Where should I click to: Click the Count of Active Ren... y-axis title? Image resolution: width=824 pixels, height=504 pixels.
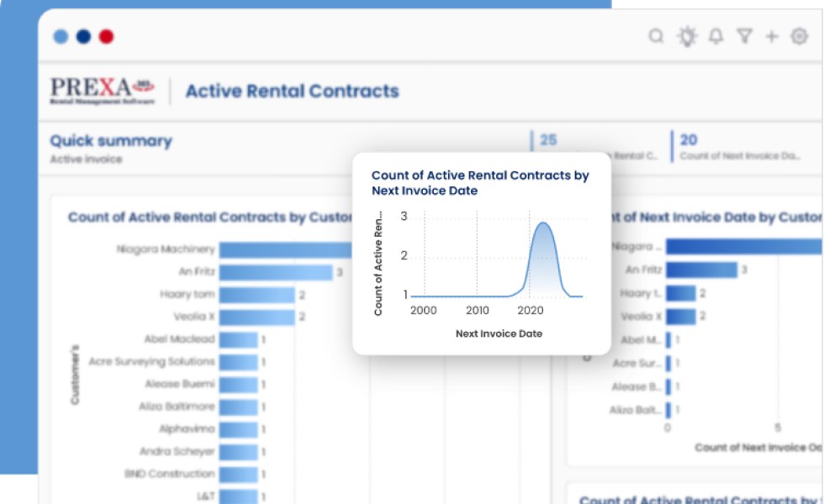(378, 264)
